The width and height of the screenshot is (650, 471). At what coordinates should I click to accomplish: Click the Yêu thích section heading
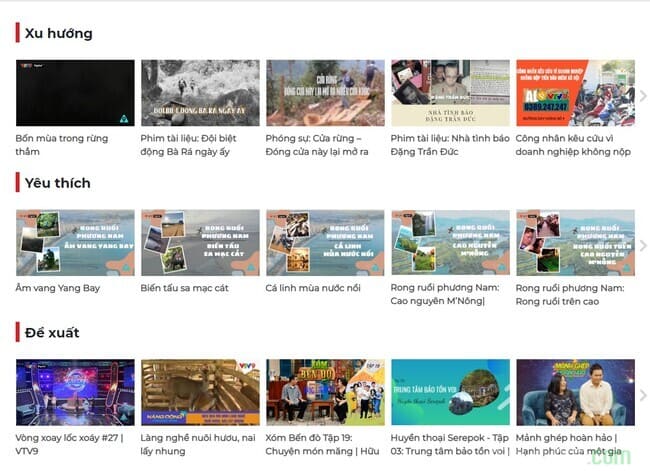58,183
